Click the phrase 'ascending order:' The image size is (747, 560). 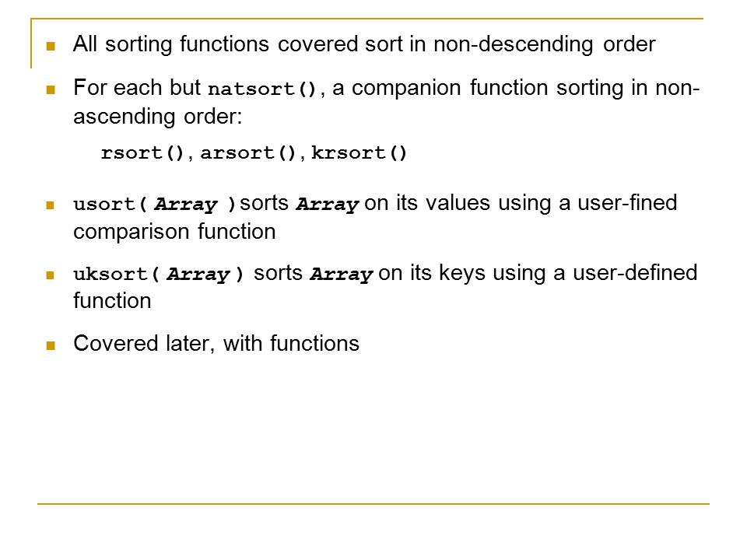click(158, 117)
